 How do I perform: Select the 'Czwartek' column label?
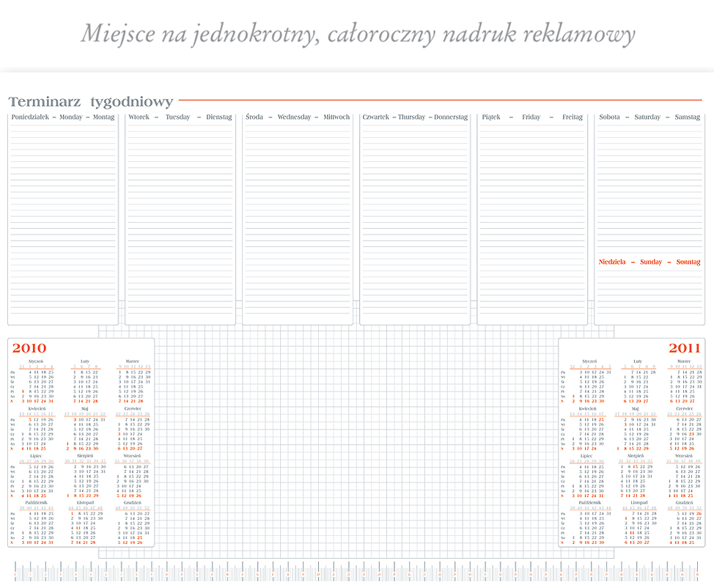[375, 117]
